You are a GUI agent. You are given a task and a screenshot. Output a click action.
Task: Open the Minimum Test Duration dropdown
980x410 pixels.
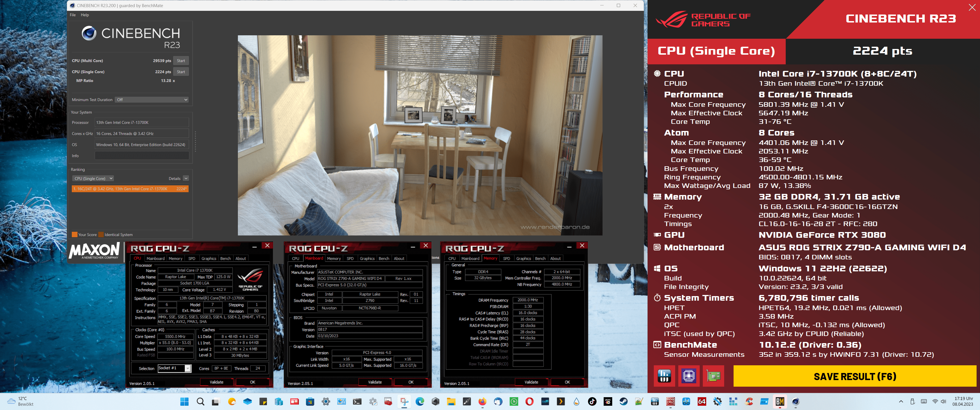pyautogui.click(x=152, y=100)
